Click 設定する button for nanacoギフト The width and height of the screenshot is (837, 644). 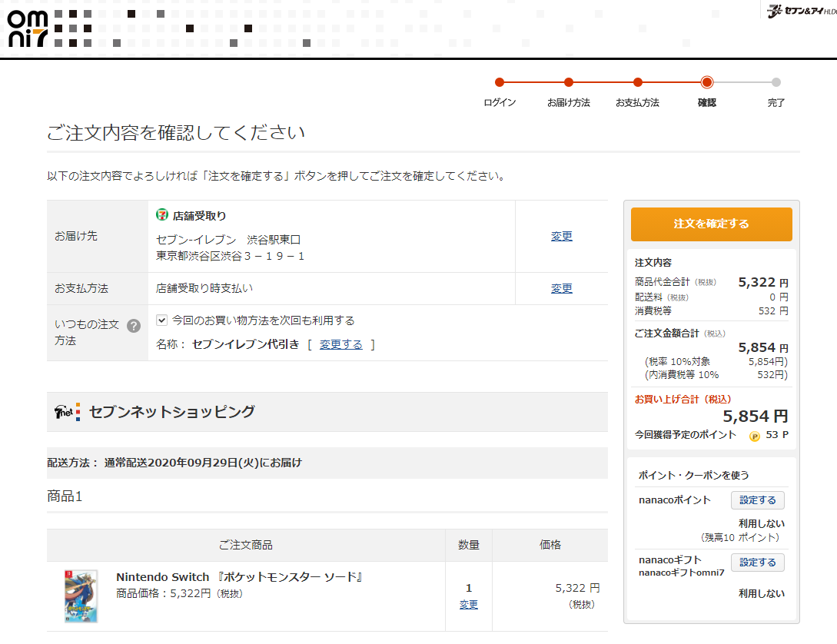[x=758, y=563]
